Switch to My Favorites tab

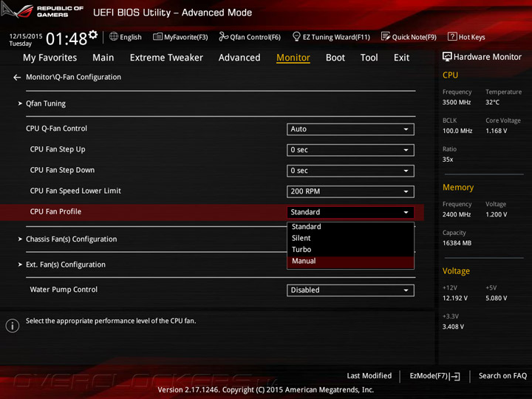[50, 58]
